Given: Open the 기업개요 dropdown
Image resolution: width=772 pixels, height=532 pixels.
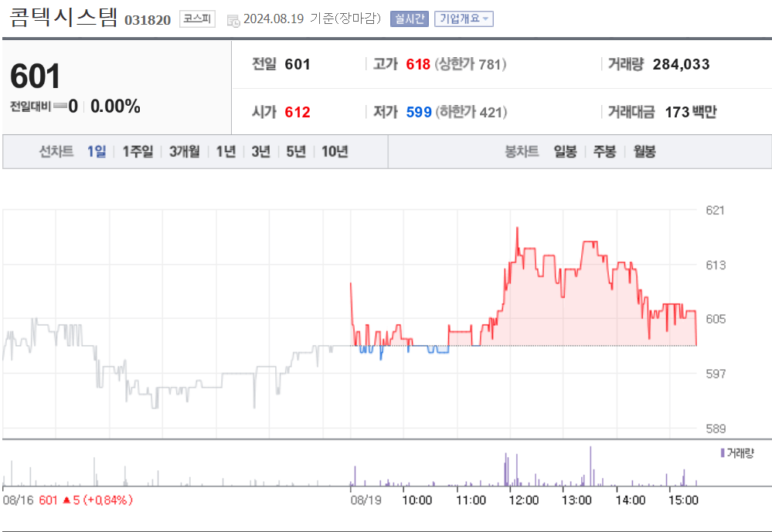Looking at the screenshot, I should coord(464,19).
